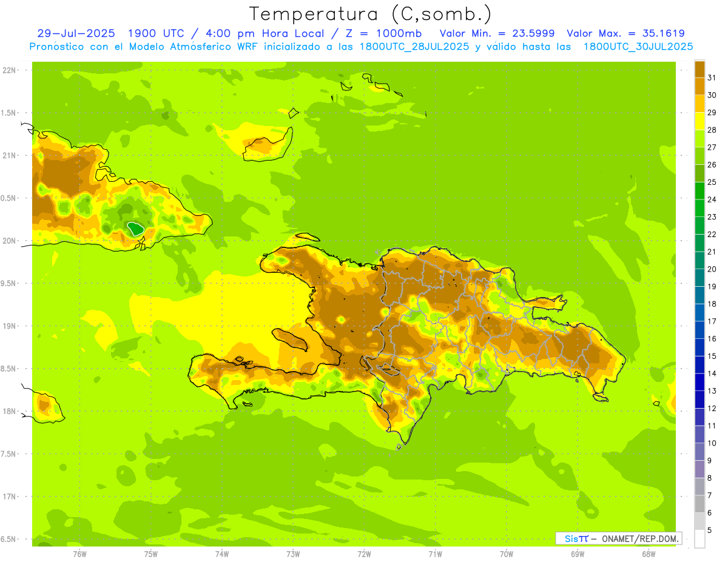Click the '74W' longitude label
728x562 pixels.
[222, 554]
